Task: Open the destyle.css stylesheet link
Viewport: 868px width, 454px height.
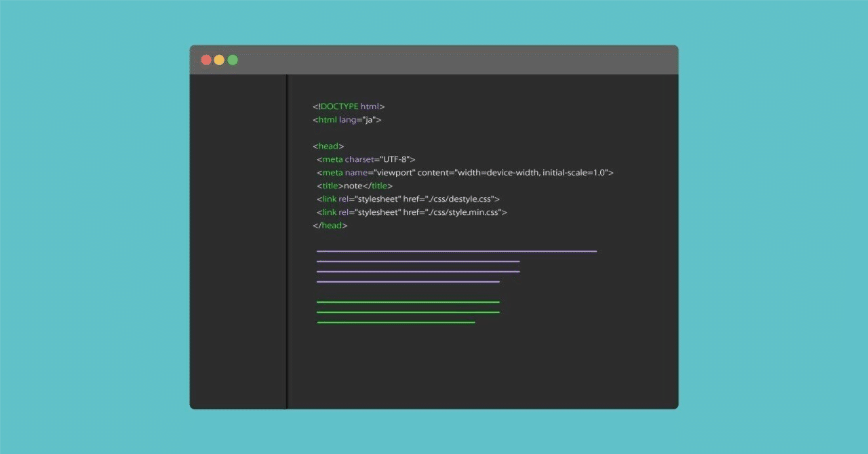Action: pos(408,199)
